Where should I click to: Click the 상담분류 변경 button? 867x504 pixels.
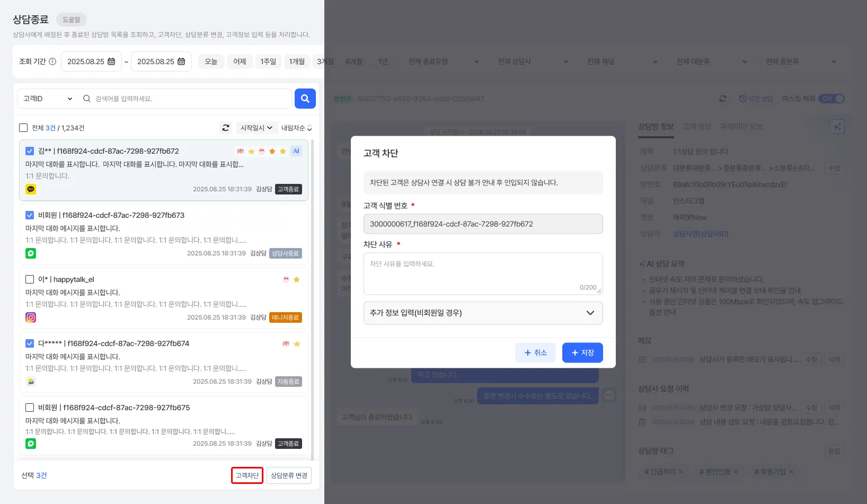[289, 475]
